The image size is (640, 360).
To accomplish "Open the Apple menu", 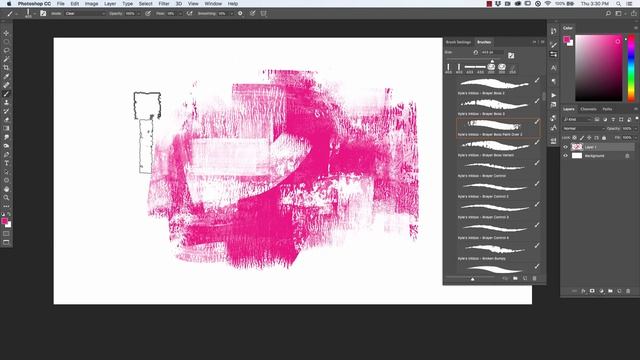I will [x=9, y=4].
